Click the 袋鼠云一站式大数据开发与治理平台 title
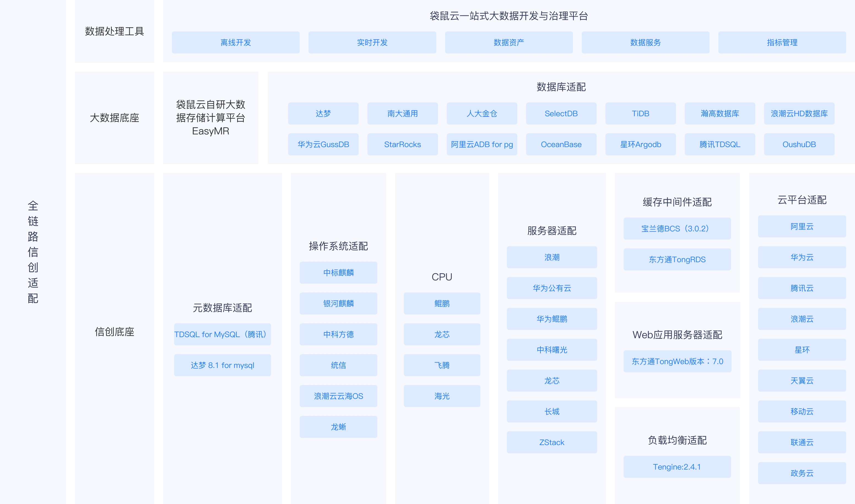 pos(508,16)
